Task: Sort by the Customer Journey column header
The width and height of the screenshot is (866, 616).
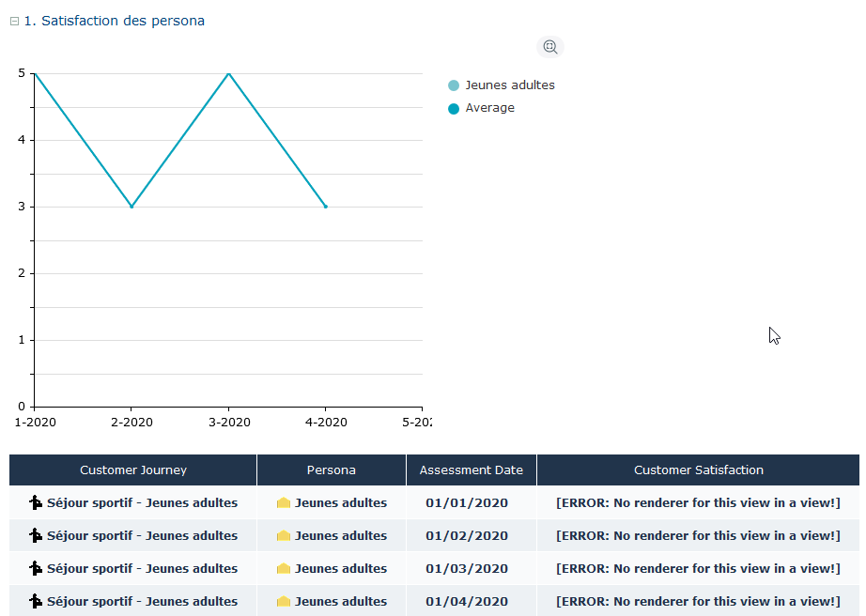Action: pos(133,470)
